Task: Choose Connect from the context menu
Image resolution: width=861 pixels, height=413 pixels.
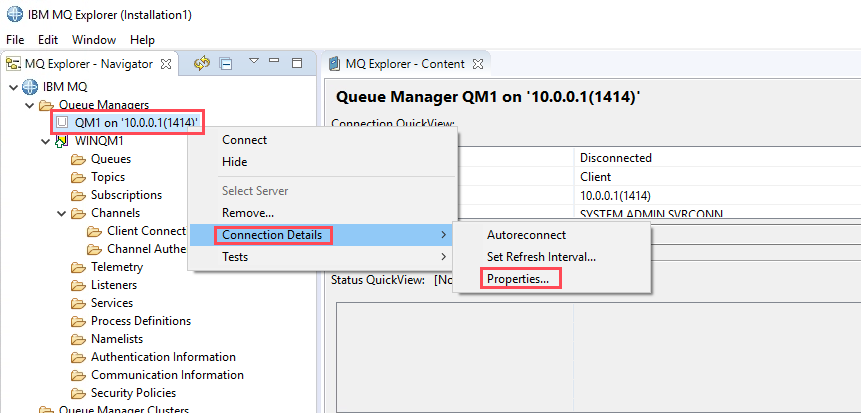Action: (x=244, y=140)
